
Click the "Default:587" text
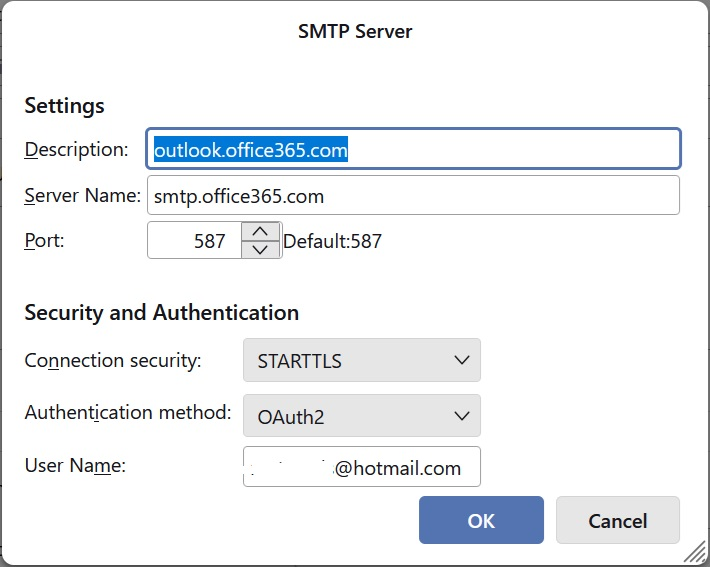[332, 241]
